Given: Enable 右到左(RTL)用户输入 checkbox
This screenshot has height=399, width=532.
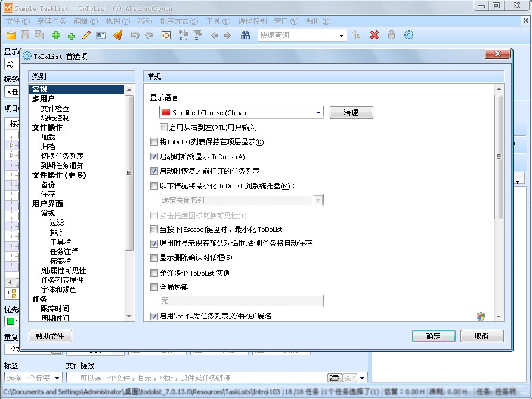Looking at the screenshot, I should [x=163, y=128].
